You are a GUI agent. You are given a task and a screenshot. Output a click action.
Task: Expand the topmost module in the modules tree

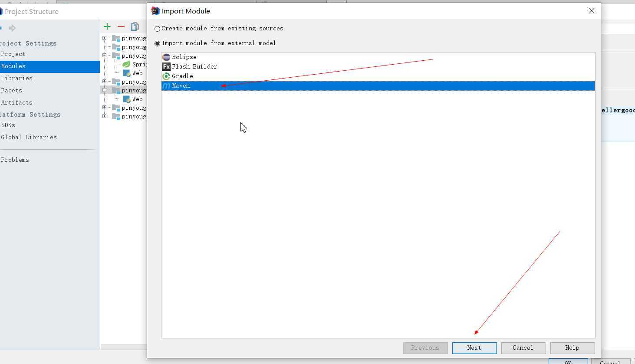(105, 38)
